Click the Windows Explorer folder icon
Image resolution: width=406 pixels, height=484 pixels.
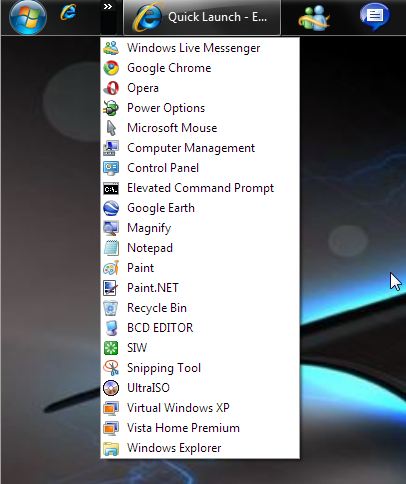click(111, 448)
